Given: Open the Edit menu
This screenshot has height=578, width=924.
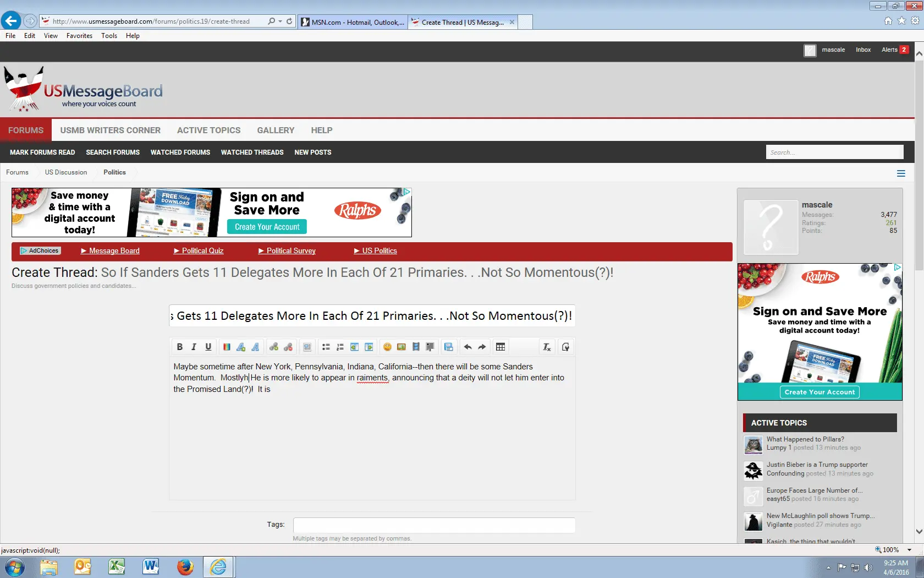Looking at the screenshot, I should [30, 36].
